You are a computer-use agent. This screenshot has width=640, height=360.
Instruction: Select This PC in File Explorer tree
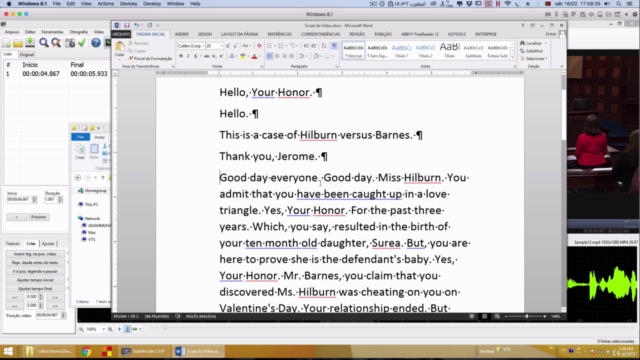[89, 204]
